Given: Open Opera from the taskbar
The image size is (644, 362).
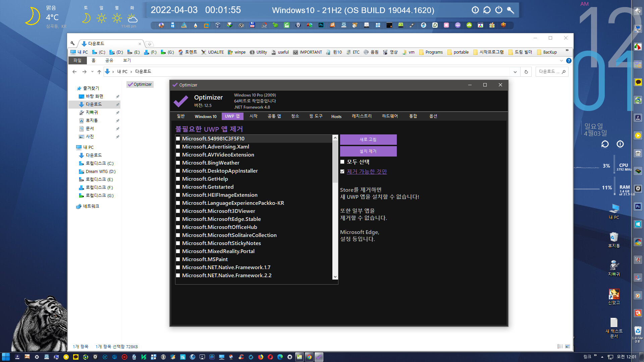Looking at the screenshot, I should [270, 357].
